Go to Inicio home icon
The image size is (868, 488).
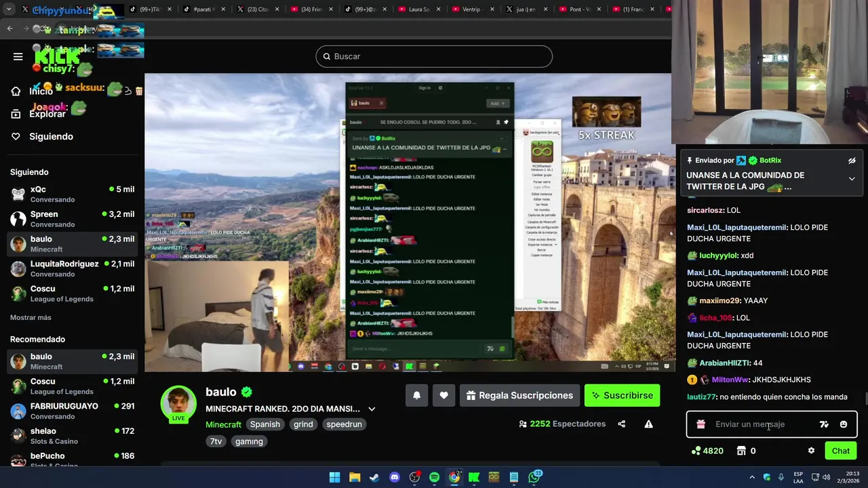[16, 91]
